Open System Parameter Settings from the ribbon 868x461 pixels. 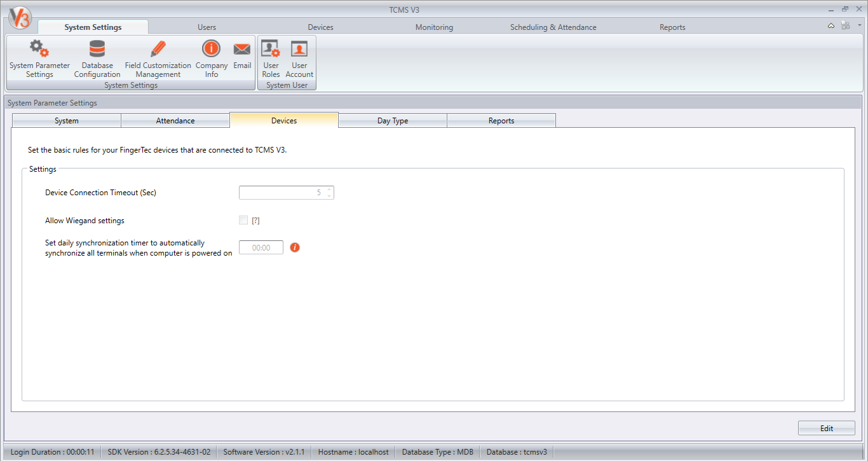pyautogui.click(x=39, y=58)
